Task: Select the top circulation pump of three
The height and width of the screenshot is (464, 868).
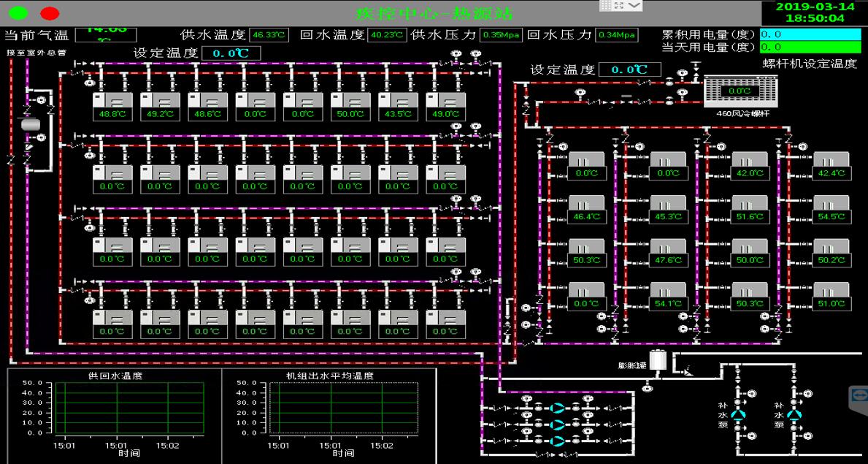Action: pyautogui.click(x=558, y=408)
